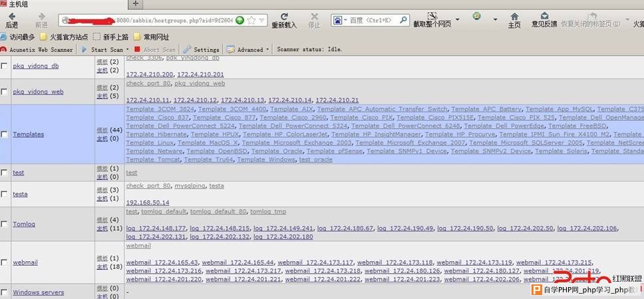644x299 pixels.
Task: Click host 172.24.210.21
Action: 337,100
